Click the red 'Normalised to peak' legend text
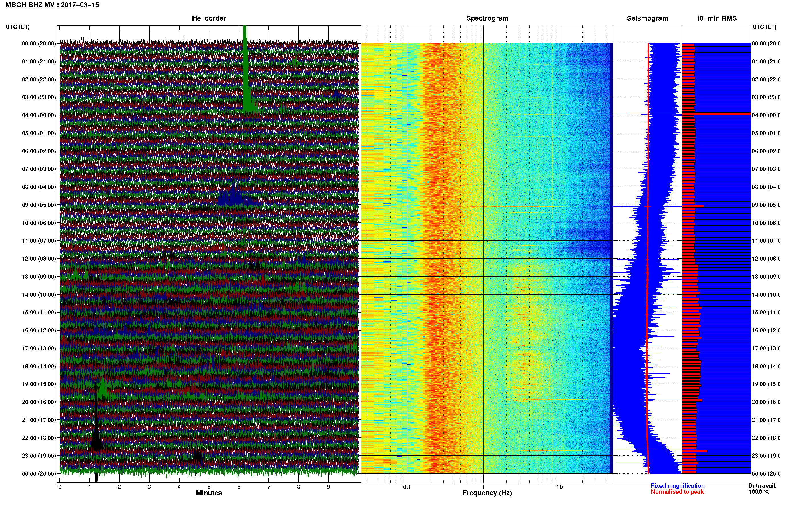812x508 pixels. (677, 492)
